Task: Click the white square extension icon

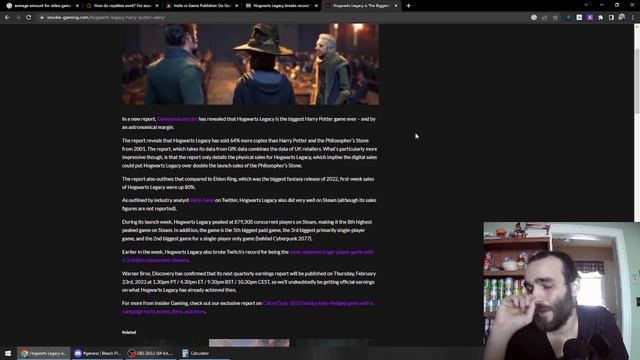Action: [579, 18]
